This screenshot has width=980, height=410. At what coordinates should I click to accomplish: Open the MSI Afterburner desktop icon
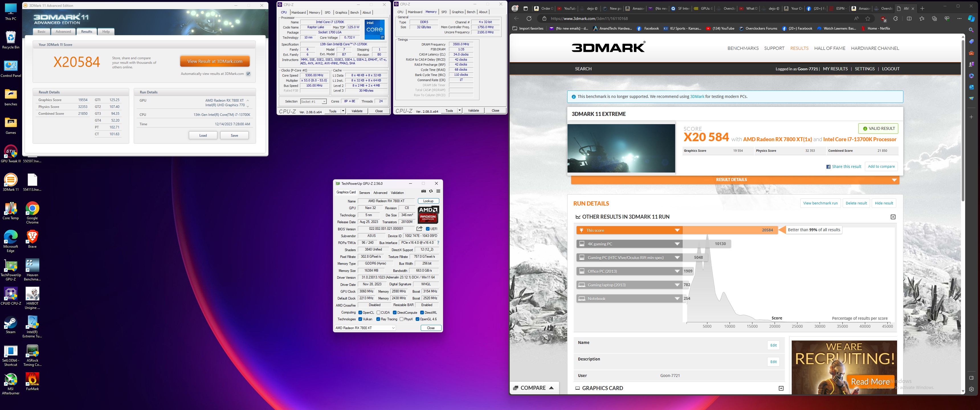click(x=11, y=384)
